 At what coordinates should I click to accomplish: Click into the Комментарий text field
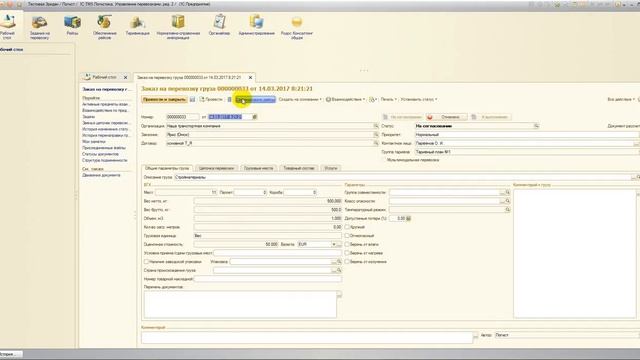tap(307, 337)
